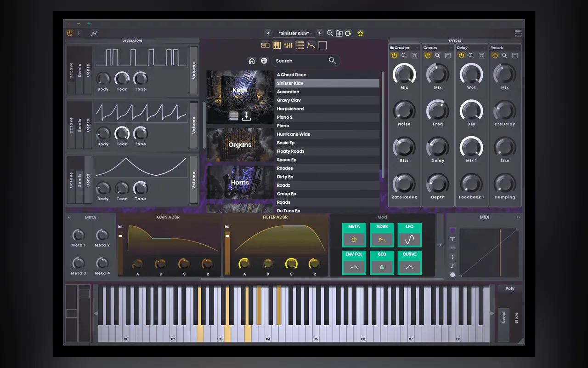Add an ENV FOL modulator
588x368 pixels.
click(x=354, y=263)
